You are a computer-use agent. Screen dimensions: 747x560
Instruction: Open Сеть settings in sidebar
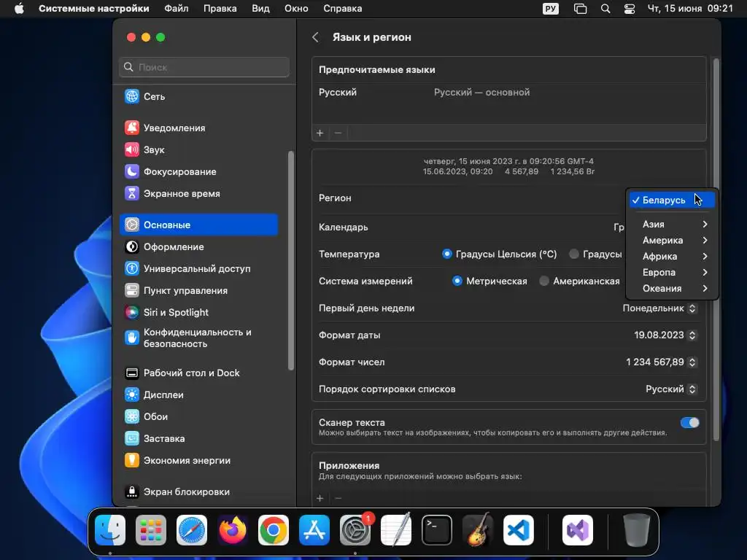[198, 97]
